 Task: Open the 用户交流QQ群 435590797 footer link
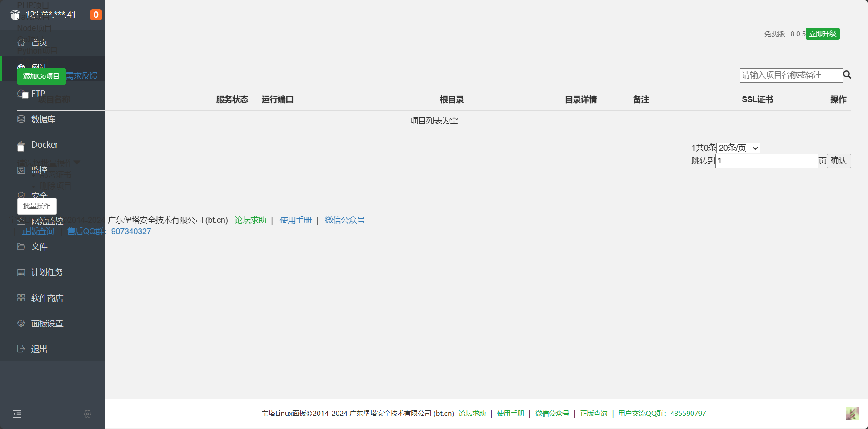[x=662, y=414]
